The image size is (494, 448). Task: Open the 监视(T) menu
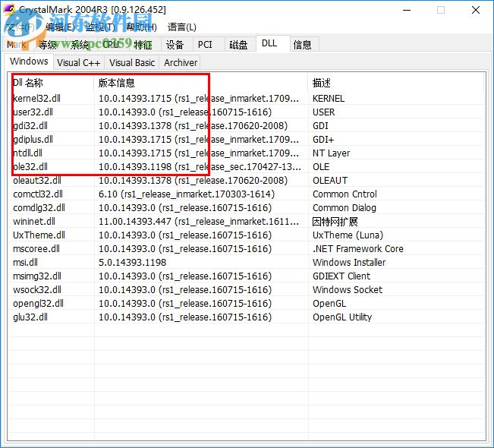point(101,27)
